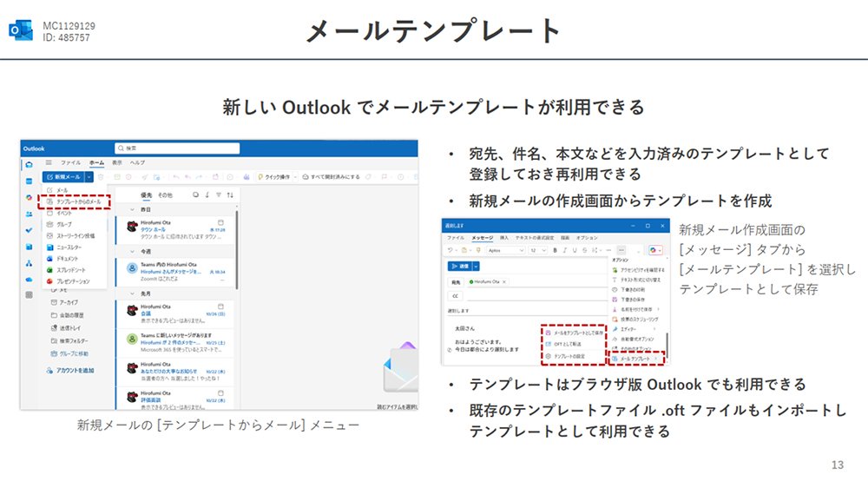Screen dimensions: 868x488
Task: Open Copilot icon in Outlook left sidebar
Action: coord(29,197)
